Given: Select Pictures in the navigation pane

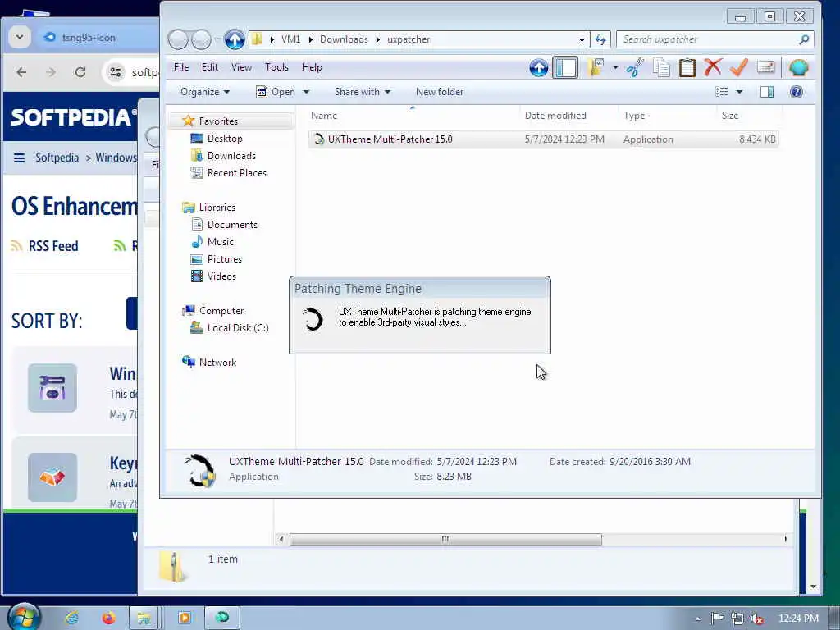Looking at the screenshot, I should click(x=225, y=258).
